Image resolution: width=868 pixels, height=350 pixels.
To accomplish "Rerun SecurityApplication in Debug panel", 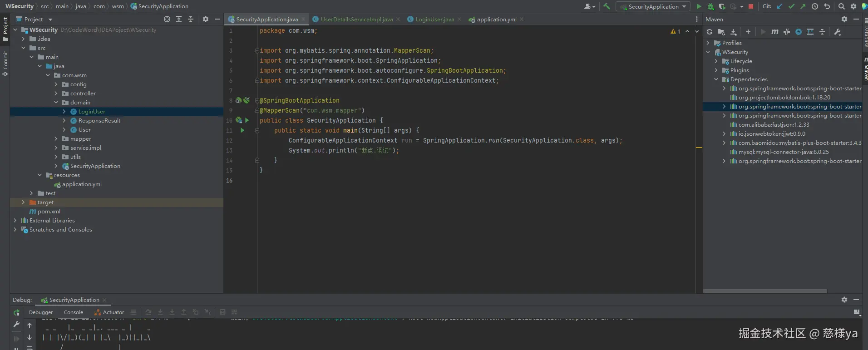I will (x=16, y=312).
